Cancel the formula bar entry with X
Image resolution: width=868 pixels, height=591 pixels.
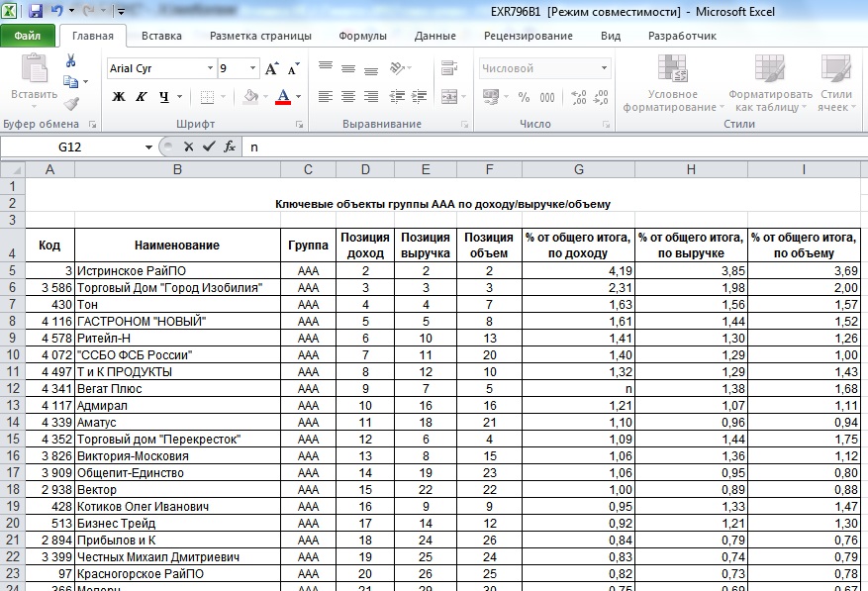point(188,147)
